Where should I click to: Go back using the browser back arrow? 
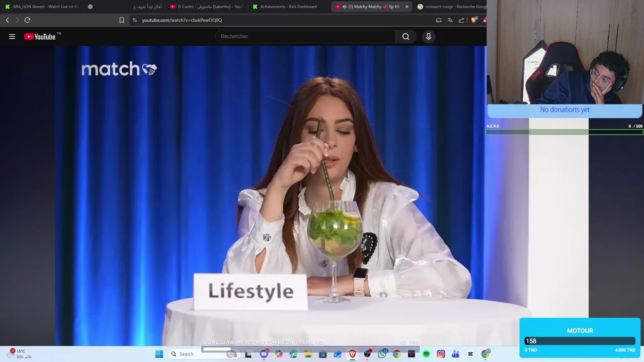(x=8, y=20)
